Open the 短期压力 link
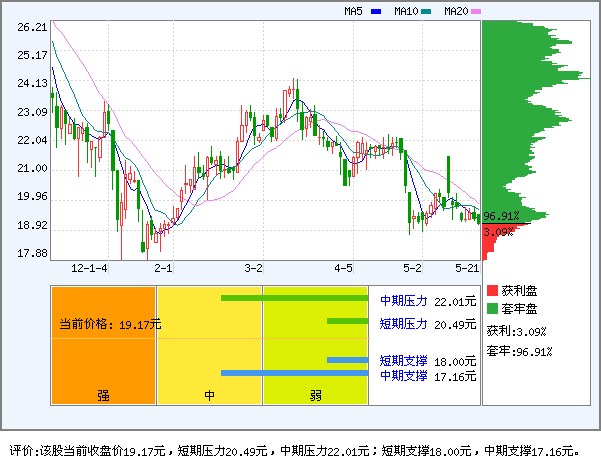Image resolution: width=601 pixels, height=456 pixels. tap(403, 323)
